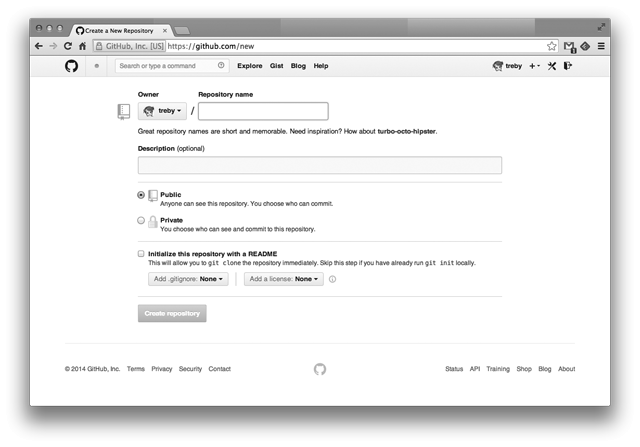Click the sign out icon
This screenshot has width=640, height=447.
568,66
